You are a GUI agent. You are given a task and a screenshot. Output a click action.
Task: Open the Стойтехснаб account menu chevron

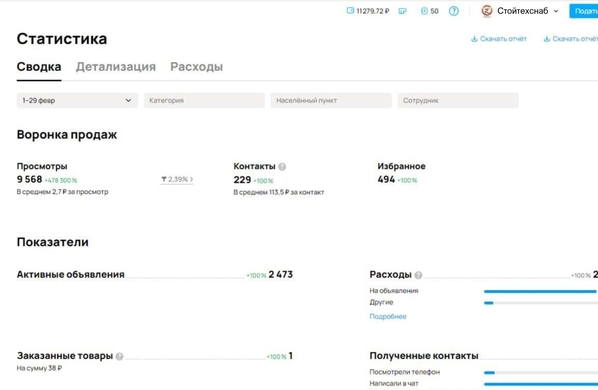[556, 11]
